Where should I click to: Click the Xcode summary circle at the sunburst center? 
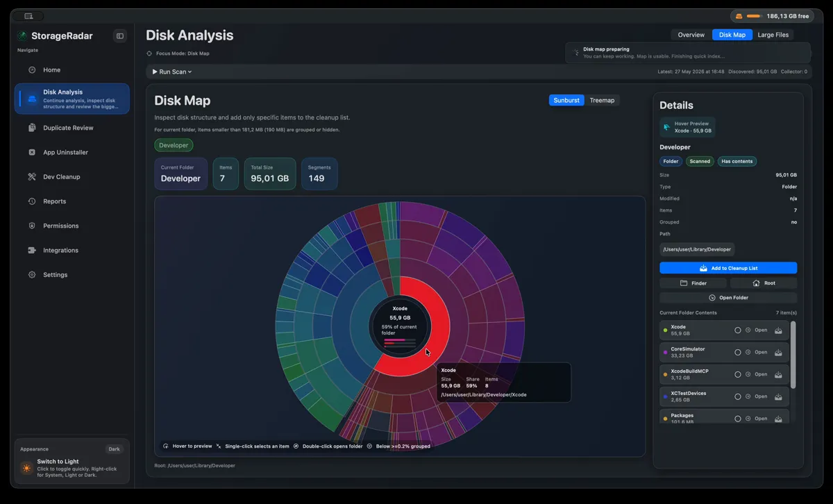400,326
